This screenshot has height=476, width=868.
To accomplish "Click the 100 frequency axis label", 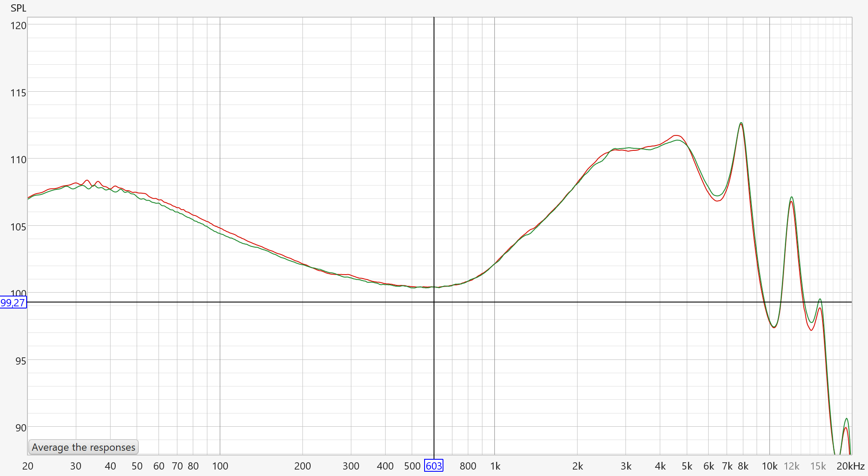I will (220, 466).
